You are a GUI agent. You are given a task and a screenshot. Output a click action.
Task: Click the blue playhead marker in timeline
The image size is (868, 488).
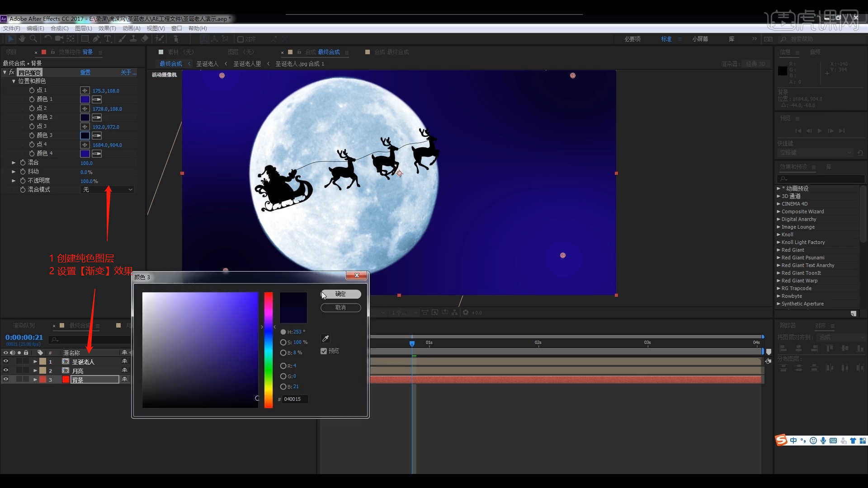tap(412, 343)
